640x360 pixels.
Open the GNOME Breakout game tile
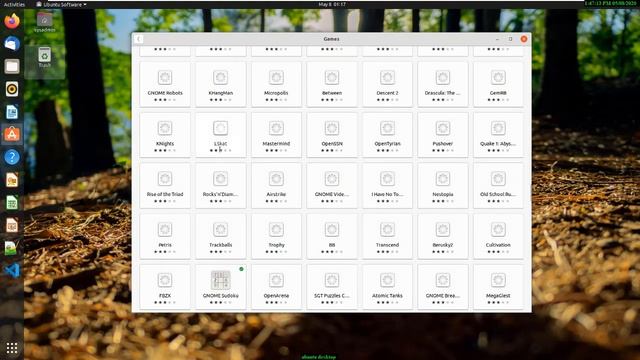pyautogui.click(x=442, y=287)
